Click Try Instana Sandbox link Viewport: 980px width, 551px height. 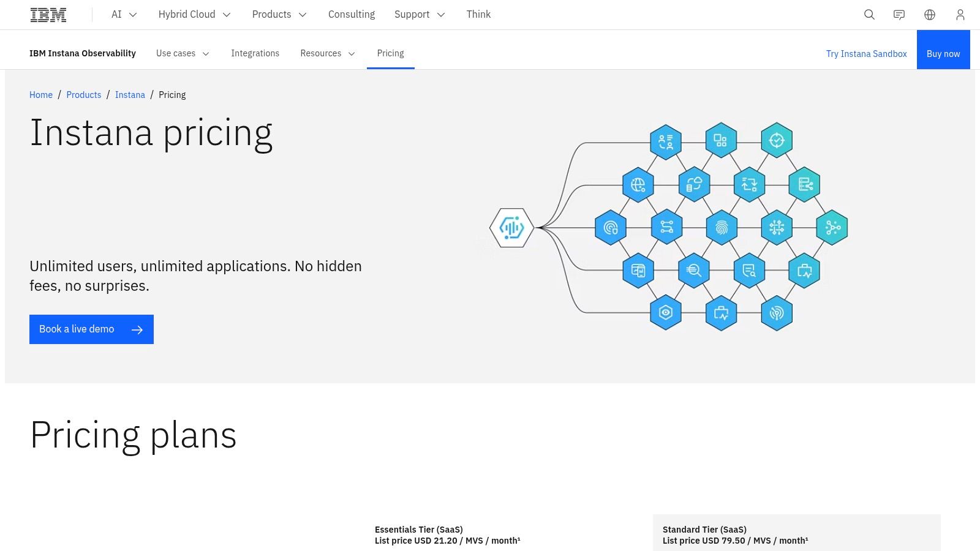(x=866, y=54)
